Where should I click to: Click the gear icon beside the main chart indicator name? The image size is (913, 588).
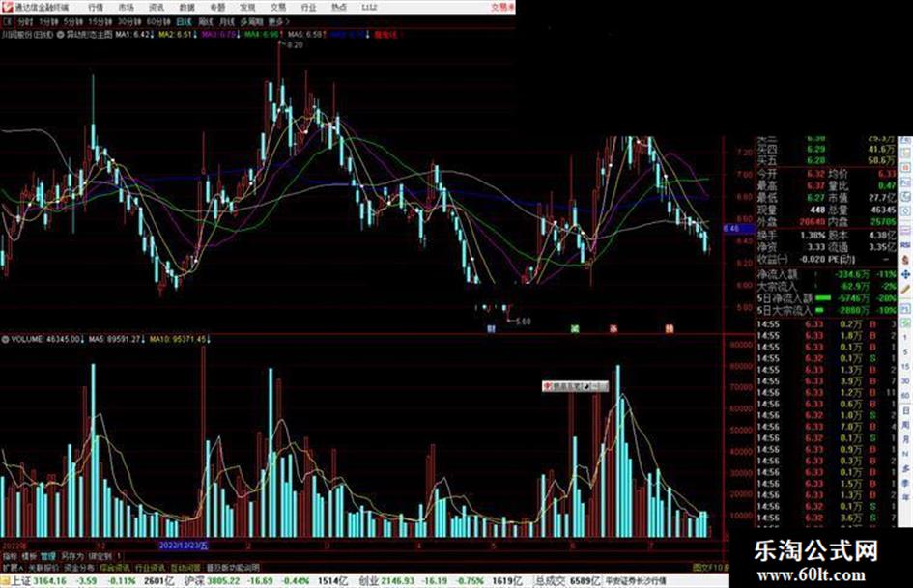point(61,35)
